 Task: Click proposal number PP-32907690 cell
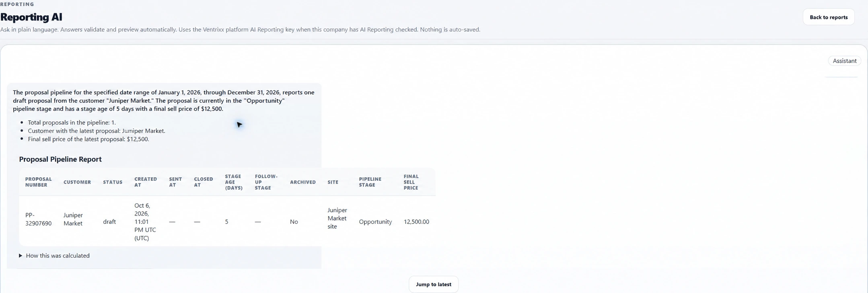point(38,219)
